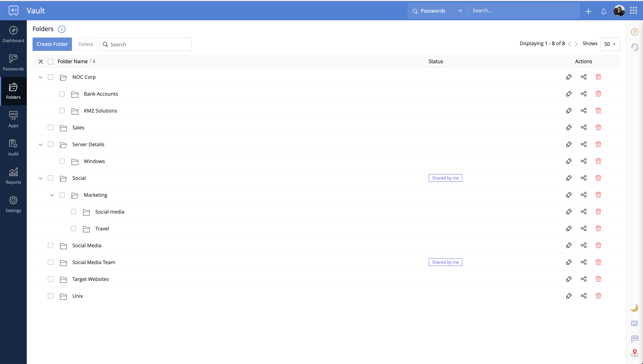
Task: Select all folders via header checkbox
Action: (x=51, y=61)
